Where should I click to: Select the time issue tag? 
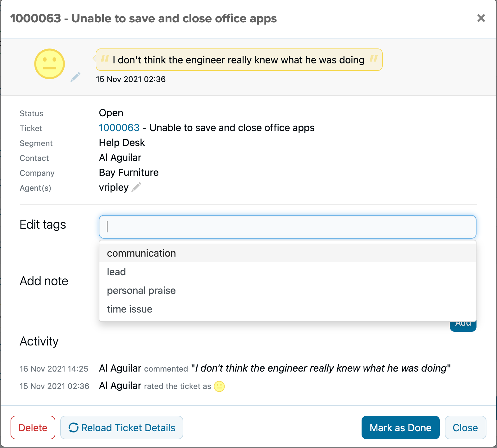coord(130,309)
